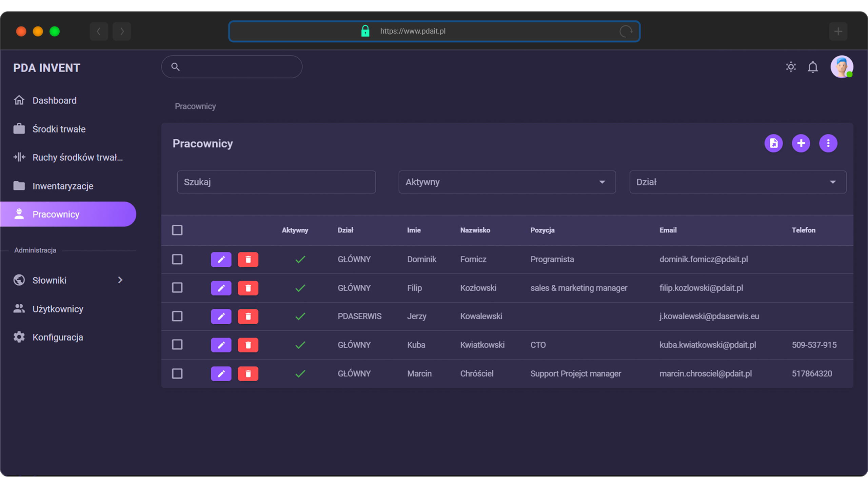Go to Środki trwałe in sidebar

click(x=59, y=129)
